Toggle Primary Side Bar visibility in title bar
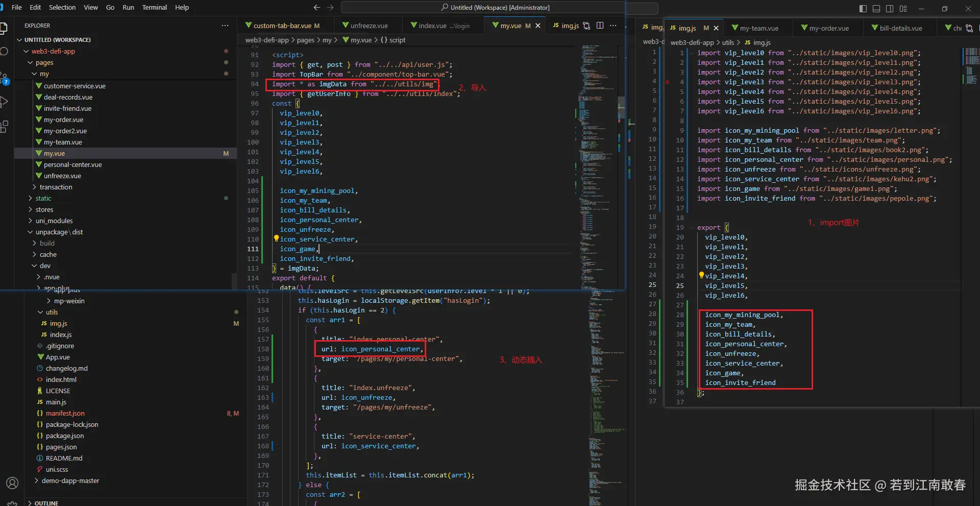 tap(863, 8)
